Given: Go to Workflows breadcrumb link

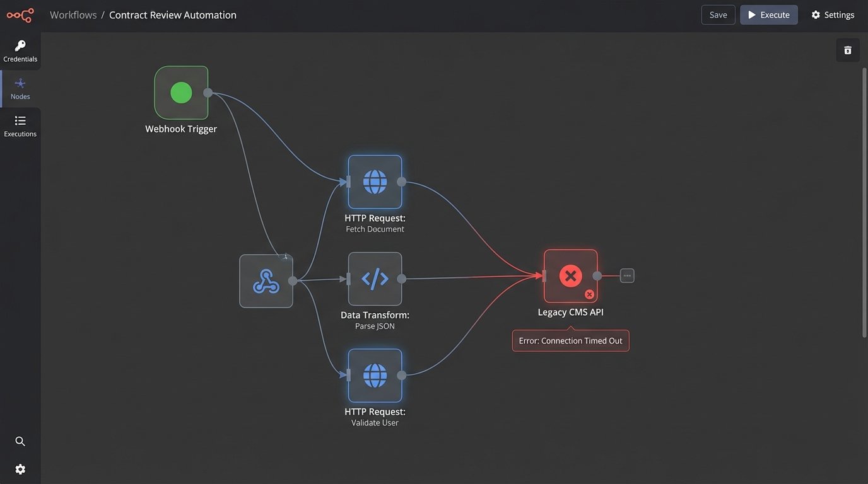Looking at the screenshot, I should tap(73, 15).
